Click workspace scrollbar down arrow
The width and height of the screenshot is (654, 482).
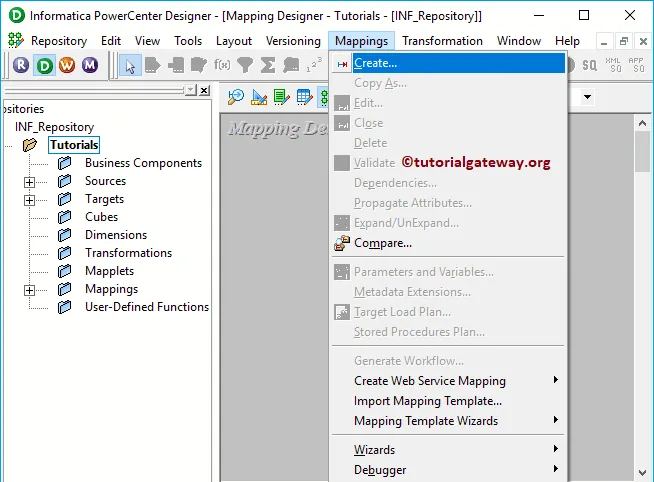[642, 472]
